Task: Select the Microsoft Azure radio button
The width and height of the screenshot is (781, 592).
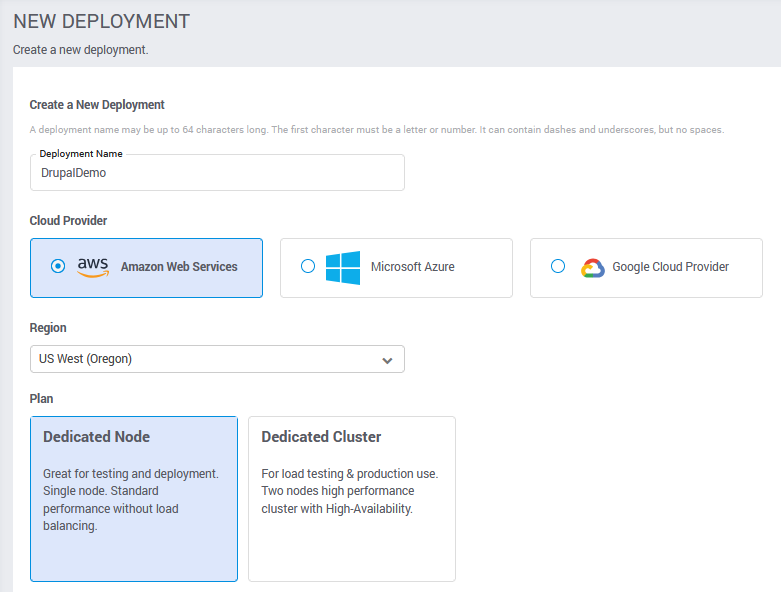Action: click(x=308, y=267)
